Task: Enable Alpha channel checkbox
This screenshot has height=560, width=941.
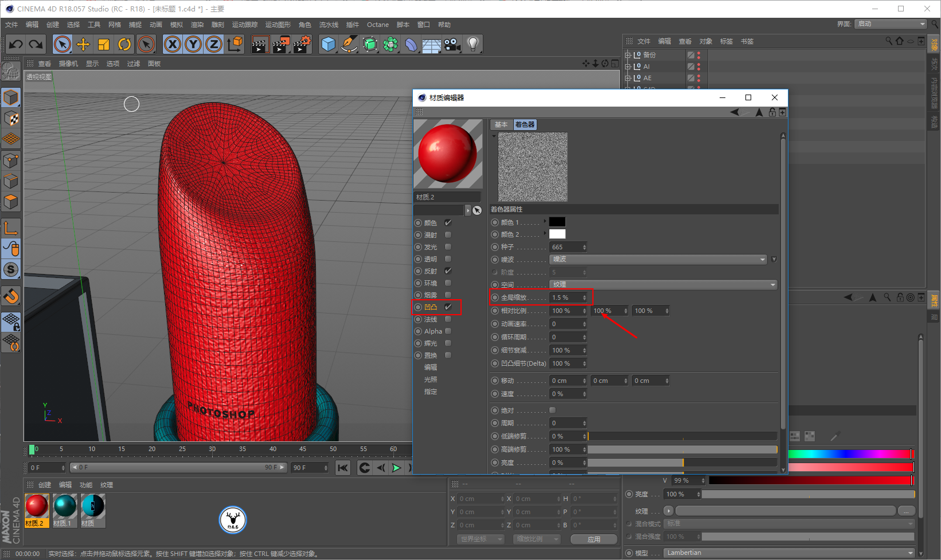Action: pos(448,331)
